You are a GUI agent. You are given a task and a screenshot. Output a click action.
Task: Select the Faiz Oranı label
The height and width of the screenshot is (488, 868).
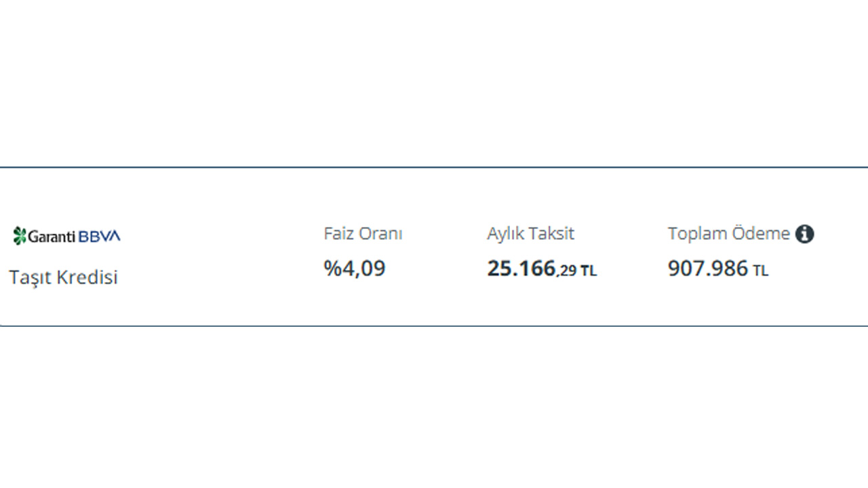[x=363, y=234]
